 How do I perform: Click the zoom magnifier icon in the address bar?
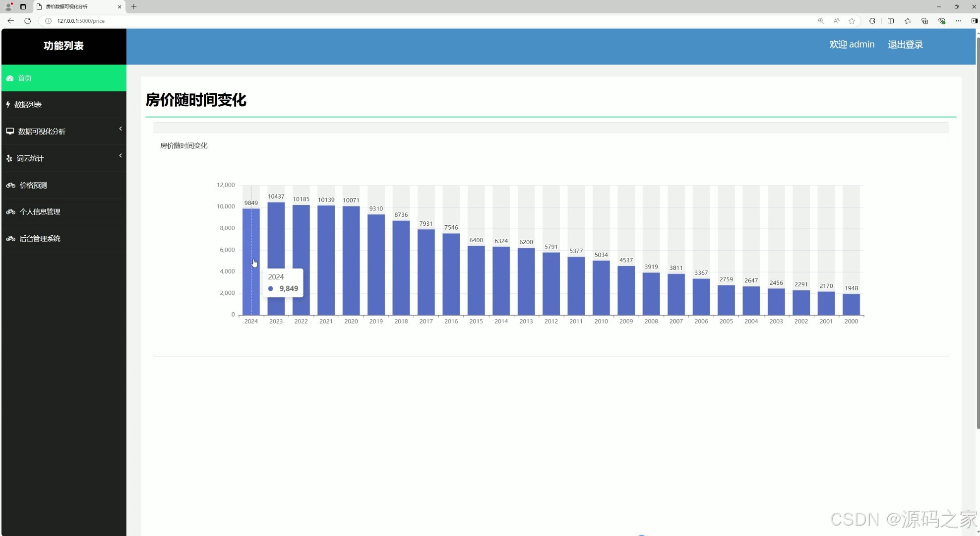[x=821, y=21]
